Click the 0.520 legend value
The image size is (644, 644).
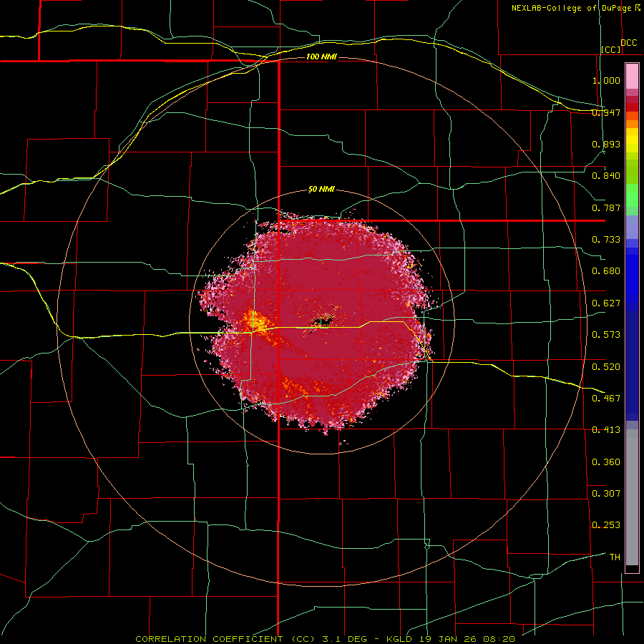coord(606,367)
